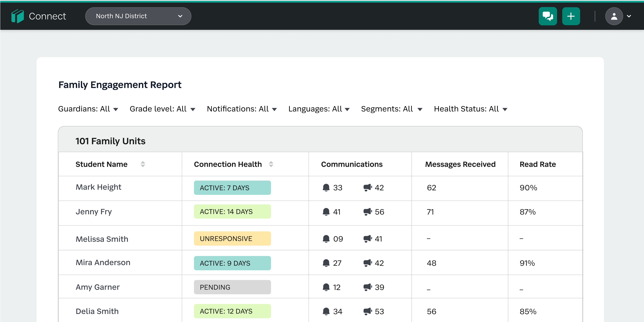Click the ACTIVE: 9 DAYS badge
Viewport: 644px width, 322px height.
[x=232, y=263]
